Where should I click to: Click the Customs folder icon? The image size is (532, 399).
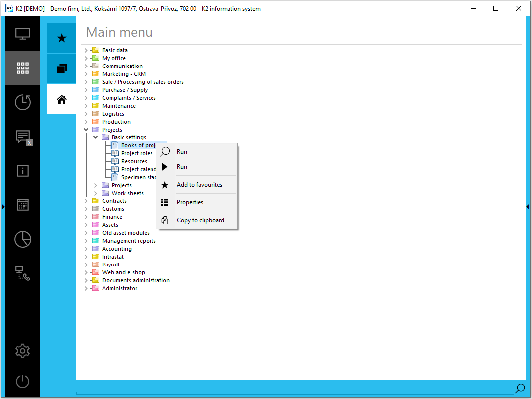point(96,209)
